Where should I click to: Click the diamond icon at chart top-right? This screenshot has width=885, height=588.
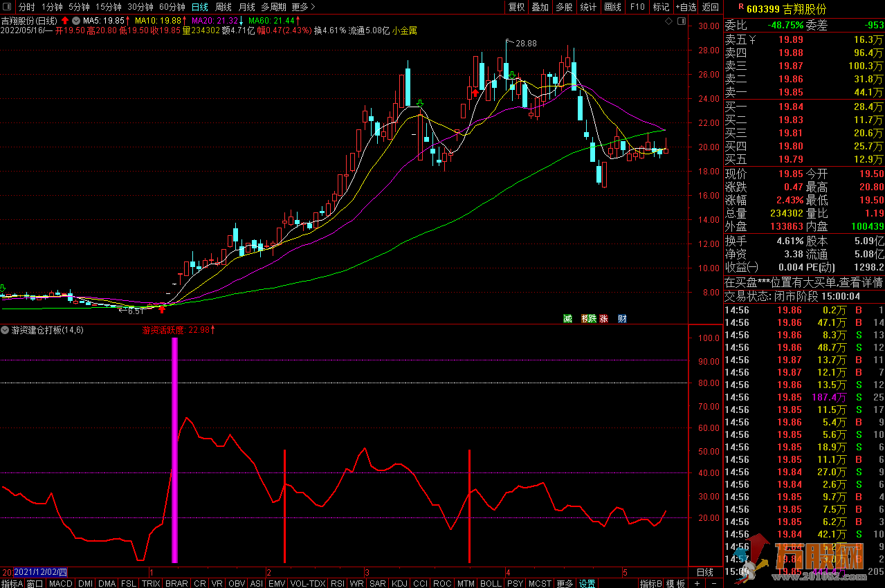coord(668,22)
